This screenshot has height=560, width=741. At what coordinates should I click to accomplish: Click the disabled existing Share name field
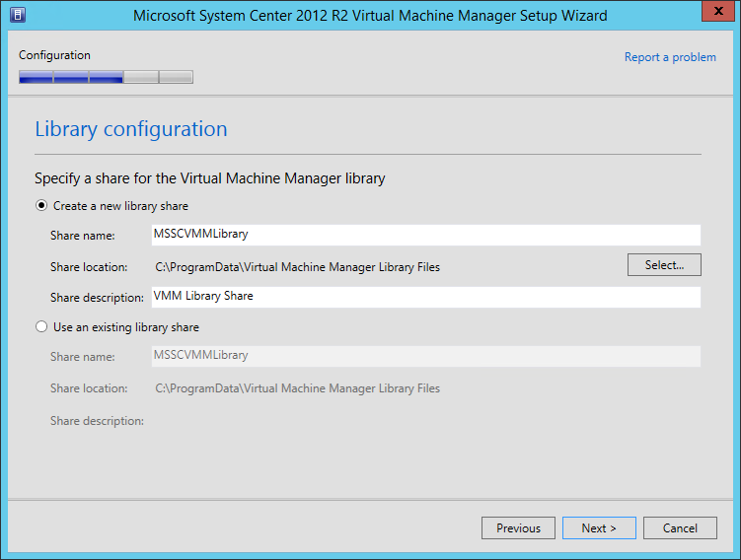(426, 356)
